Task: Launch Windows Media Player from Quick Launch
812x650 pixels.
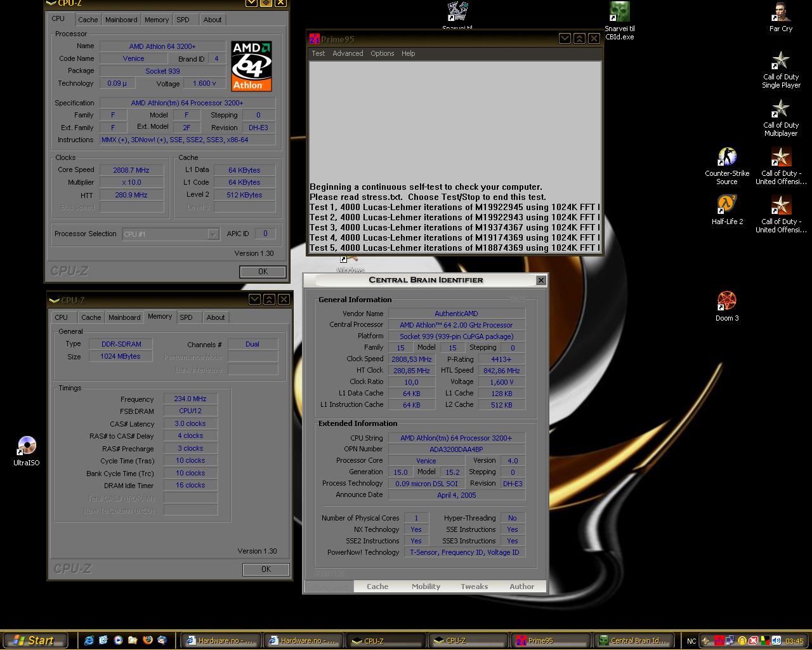Action: click(x=118, y=640)
